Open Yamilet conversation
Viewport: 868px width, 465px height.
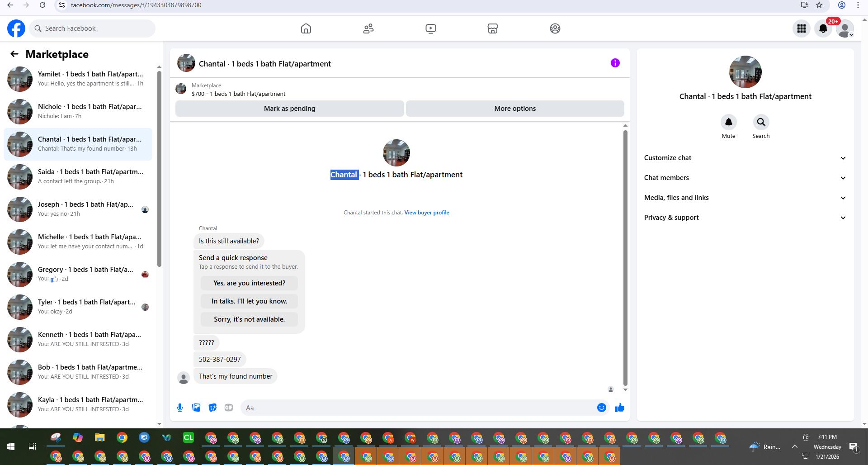click(78, 79)
